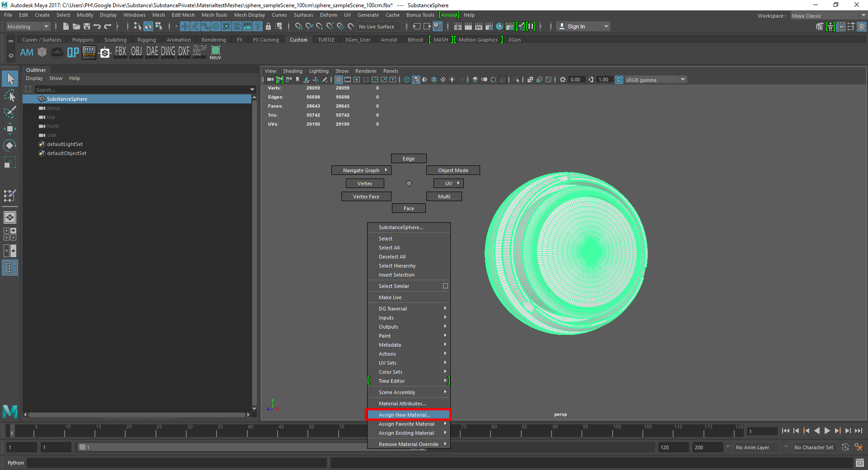Click the Paint Selection tool
This screenshot has width=868, height=470.
10,112
